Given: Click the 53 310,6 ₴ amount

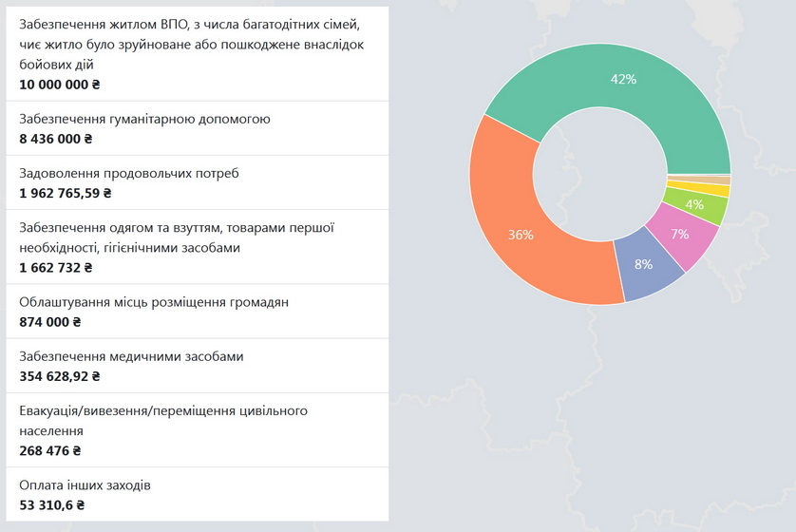Looking at the screenshot, I should [51, 504].
